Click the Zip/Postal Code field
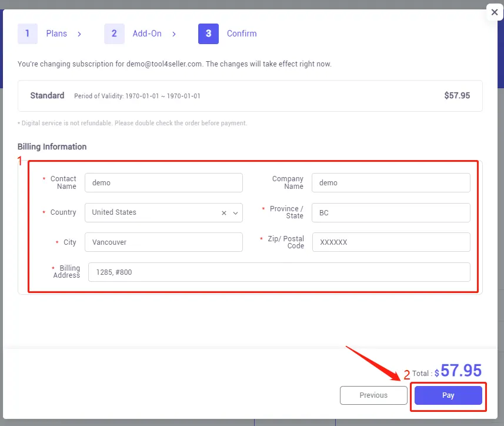 point(390,242)
